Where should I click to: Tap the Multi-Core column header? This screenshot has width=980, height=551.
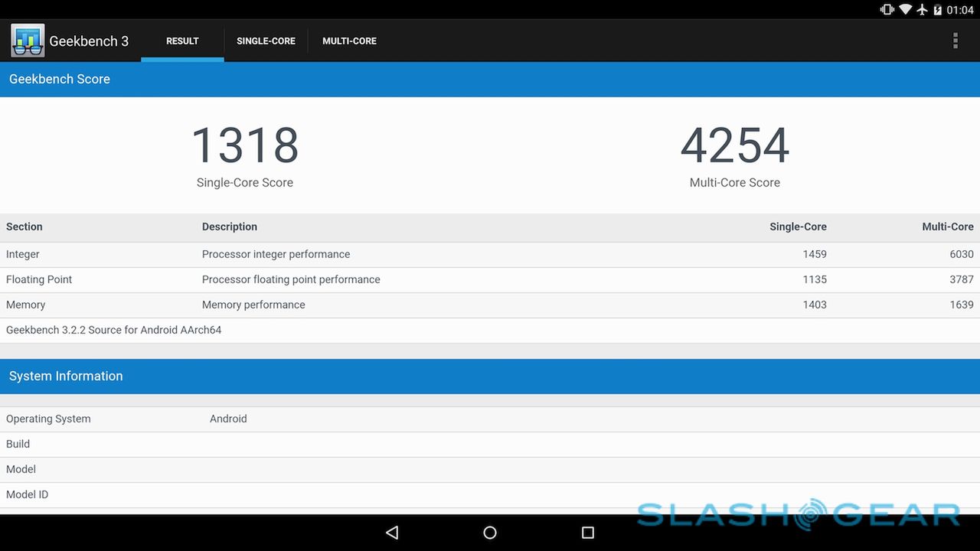948,227
